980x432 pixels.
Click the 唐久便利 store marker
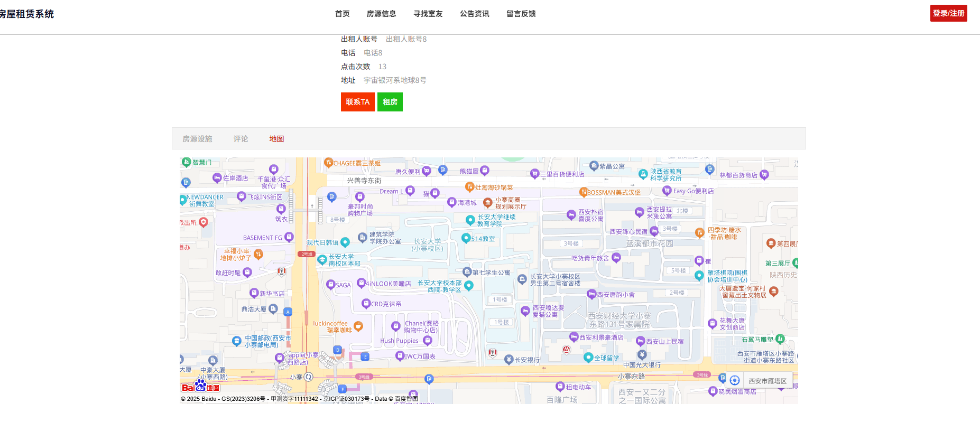click(x=427, y=171)
